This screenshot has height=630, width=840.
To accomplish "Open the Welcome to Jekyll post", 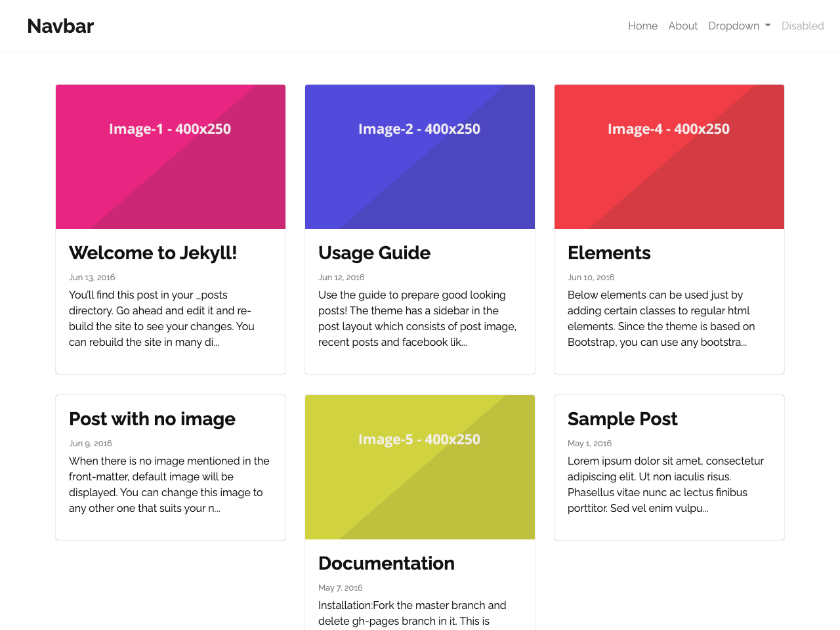I will pyautogui.click(x=153, y=253).
